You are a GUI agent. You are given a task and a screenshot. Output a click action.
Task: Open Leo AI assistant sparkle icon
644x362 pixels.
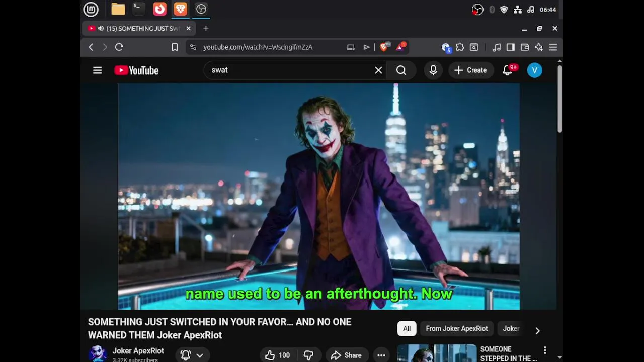coord(539,47)
